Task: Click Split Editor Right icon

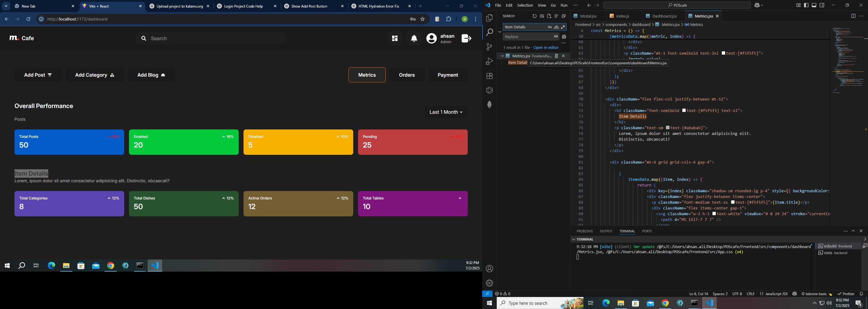Action: (x=853, y=16)
